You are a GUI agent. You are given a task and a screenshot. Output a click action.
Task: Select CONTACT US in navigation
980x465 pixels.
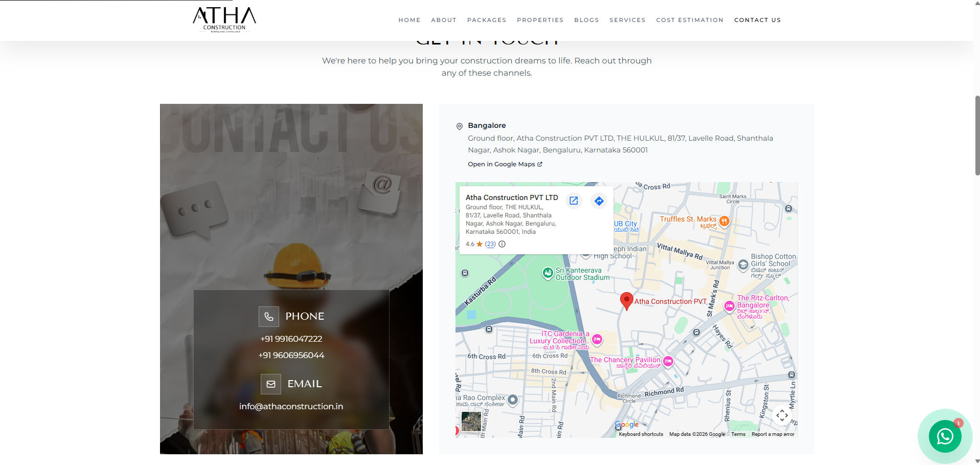[x=758, y=20]
